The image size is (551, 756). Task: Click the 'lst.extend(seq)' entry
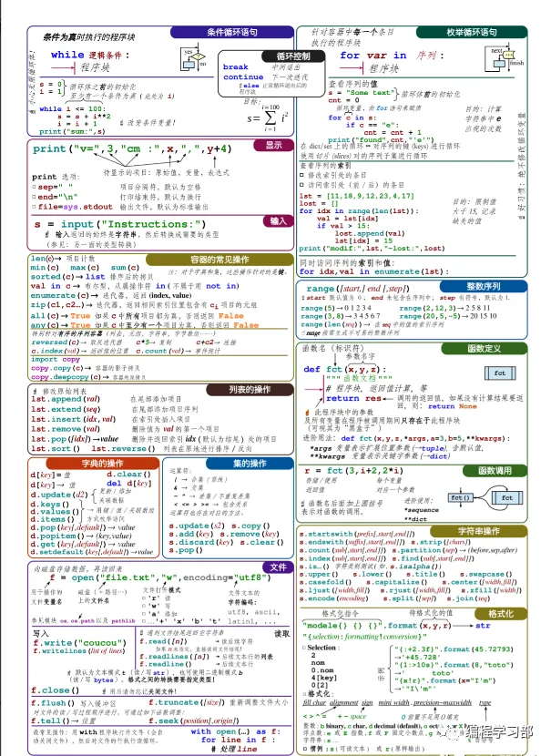[x=66, y=409]
